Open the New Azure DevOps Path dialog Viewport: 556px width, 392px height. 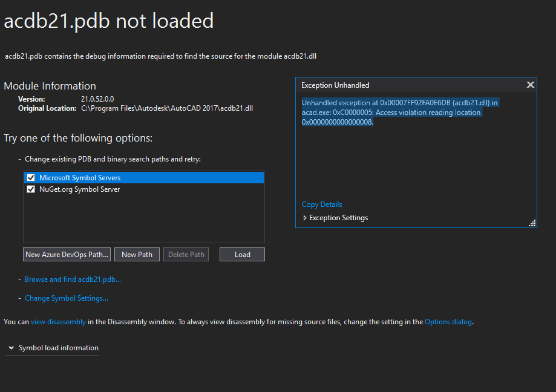click(x=67, y=254)
